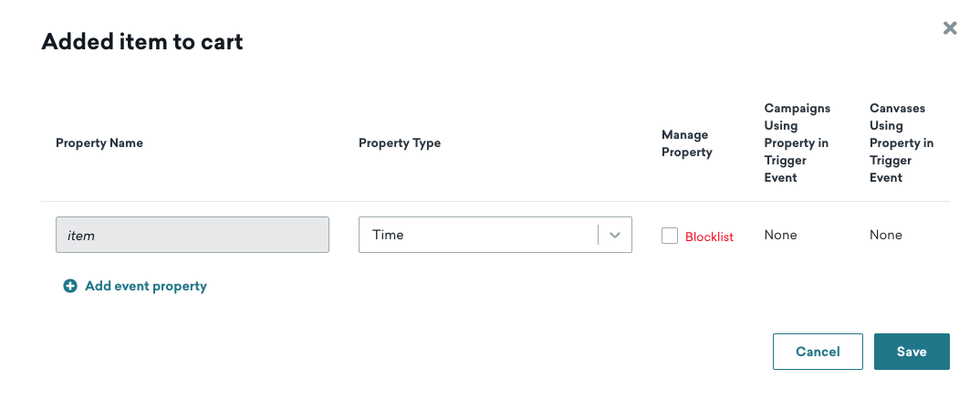Image resolution: width=980 pixels, height=400 pixels.
Task: Click the Property Name column header
Action: pos(99,143)
